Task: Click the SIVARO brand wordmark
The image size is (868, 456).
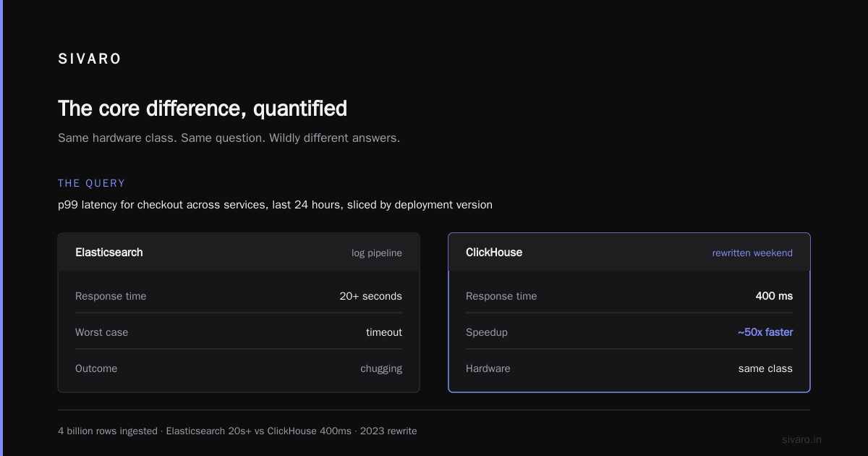Action: [x=90, y=59]
